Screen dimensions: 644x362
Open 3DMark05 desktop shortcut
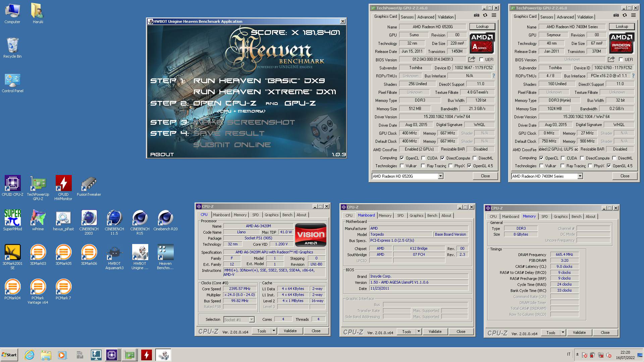(63, 255)
